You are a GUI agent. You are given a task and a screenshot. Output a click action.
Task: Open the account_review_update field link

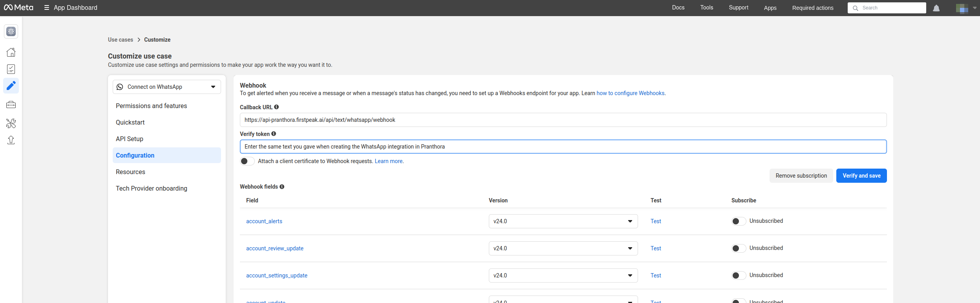coord(275,248)
